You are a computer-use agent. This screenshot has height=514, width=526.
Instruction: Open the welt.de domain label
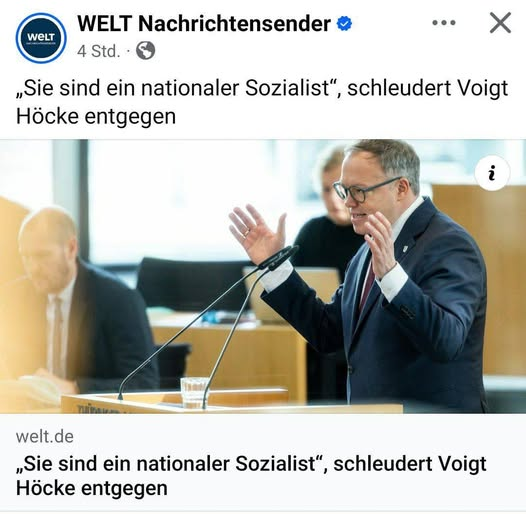point(45,436)
